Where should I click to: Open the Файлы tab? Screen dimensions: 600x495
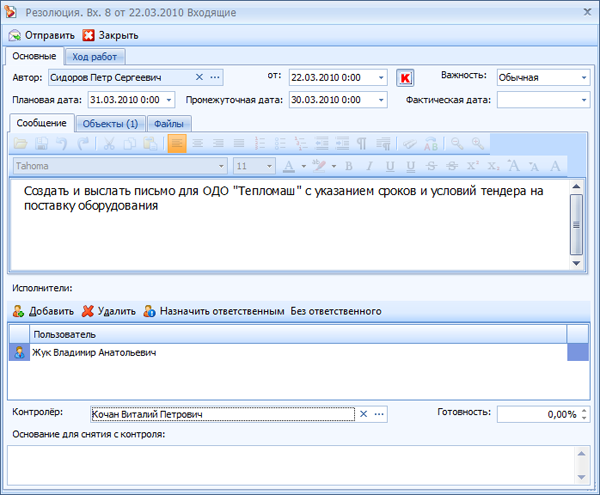(169, 124)
